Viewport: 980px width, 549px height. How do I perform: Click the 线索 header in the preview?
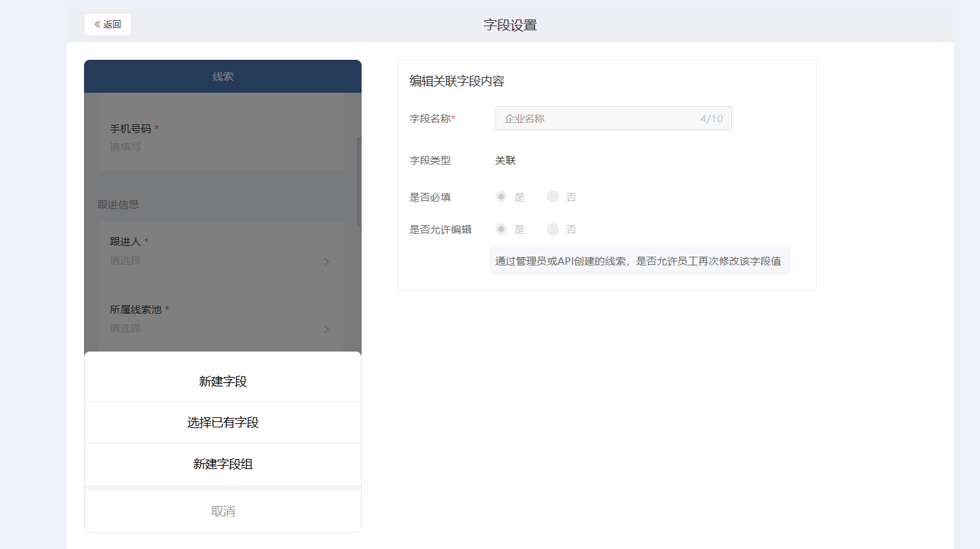(222, 77)
